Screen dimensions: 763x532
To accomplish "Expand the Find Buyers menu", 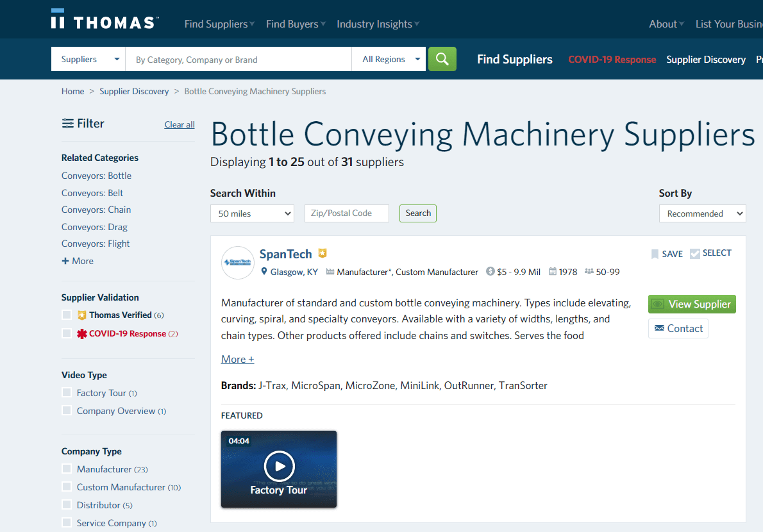I will (x=296, y=24).
